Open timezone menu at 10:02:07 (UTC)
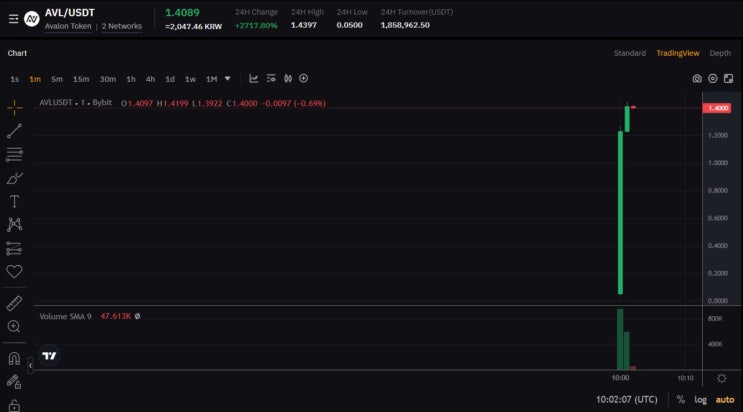Image resolution: width=743 pixels, height=412 pixels. coord(626,400)
